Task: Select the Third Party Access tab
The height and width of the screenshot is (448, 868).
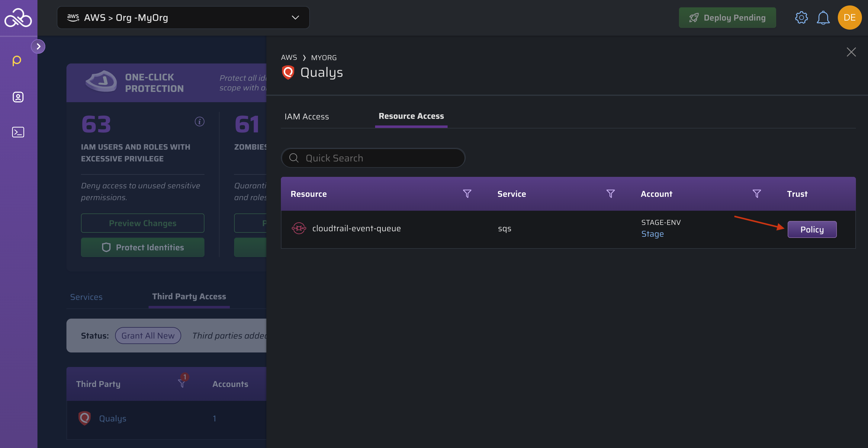Action: coord(189,297)
